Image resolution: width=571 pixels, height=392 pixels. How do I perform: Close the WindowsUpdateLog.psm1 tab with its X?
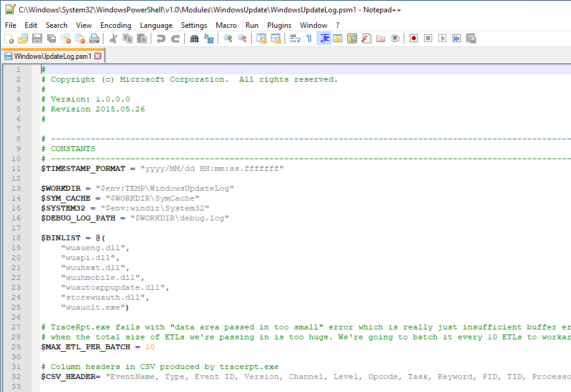[x=97, y=56]
